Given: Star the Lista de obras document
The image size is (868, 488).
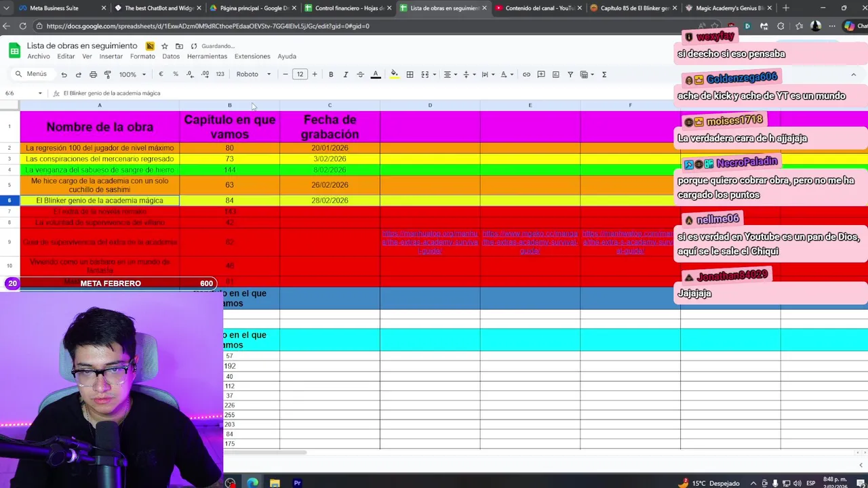Looking at the screenshot, I should pos(164,46).
